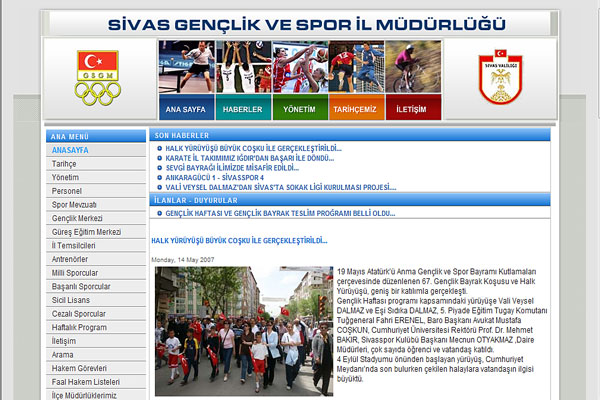Open Hakem Görevleri menu entry
The image size is (600, 400).
click(96, 369)
